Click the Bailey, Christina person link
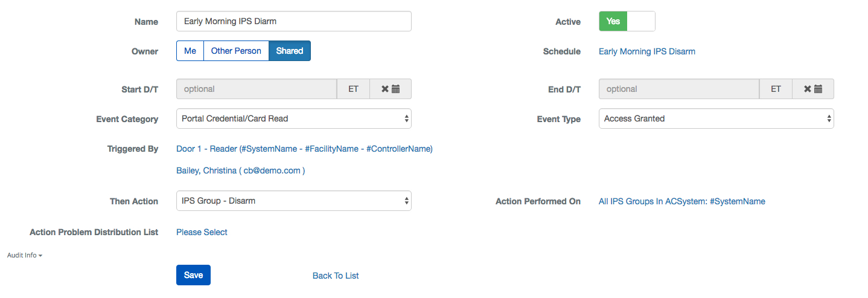The image size is (868, 298). click(x=240, y=170)
